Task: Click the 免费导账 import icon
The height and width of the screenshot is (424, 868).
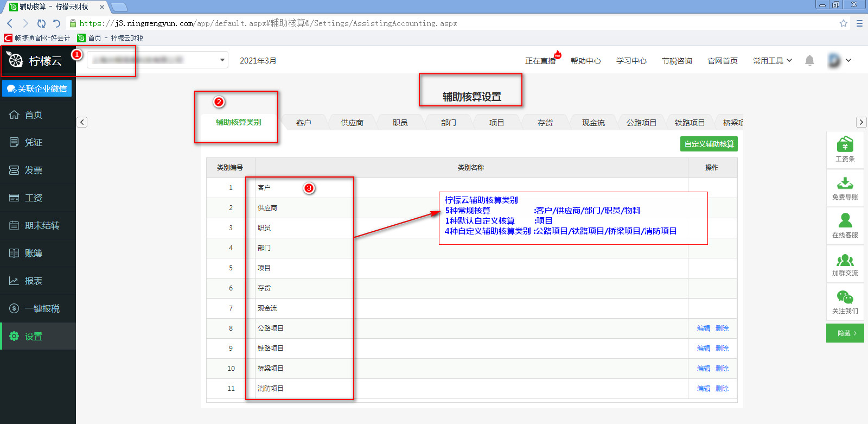Action: (x=845, y=183)
